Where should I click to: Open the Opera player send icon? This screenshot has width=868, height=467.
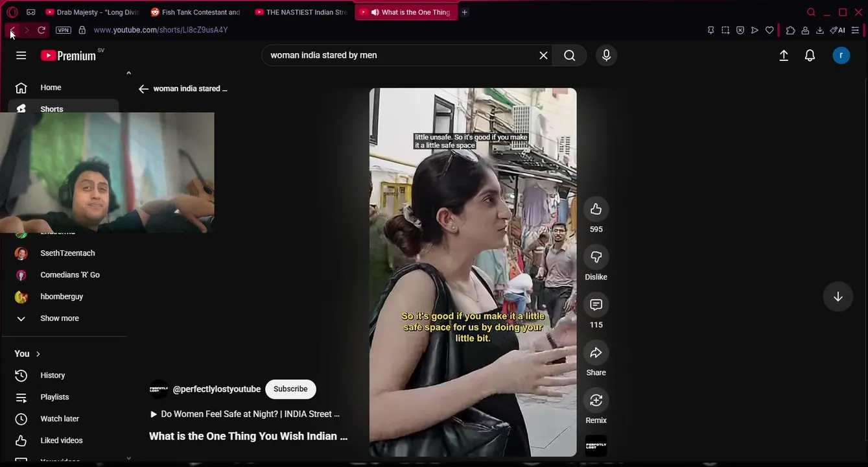click(x=755, y=30)
